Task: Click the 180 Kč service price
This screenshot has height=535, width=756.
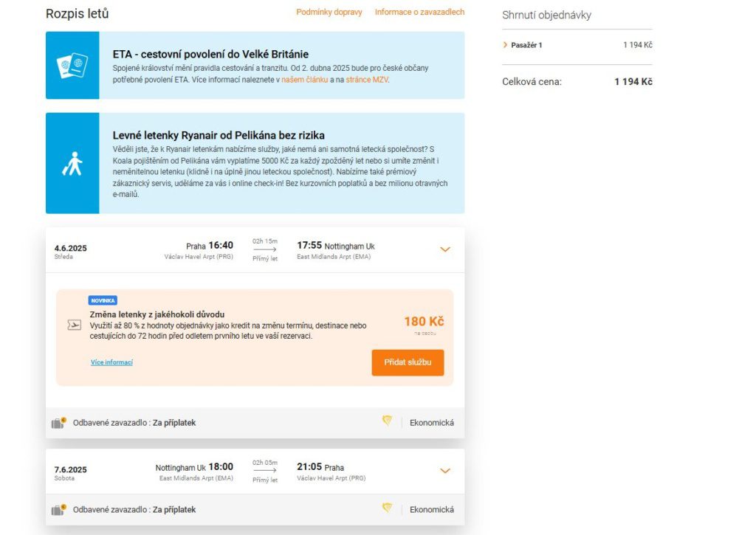Action: (424, 322)
